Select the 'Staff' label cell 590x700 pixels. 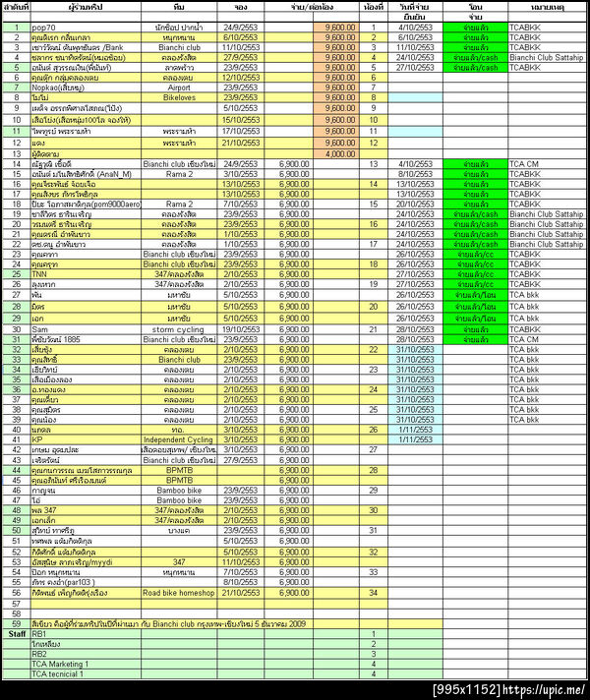click(17, 634)
